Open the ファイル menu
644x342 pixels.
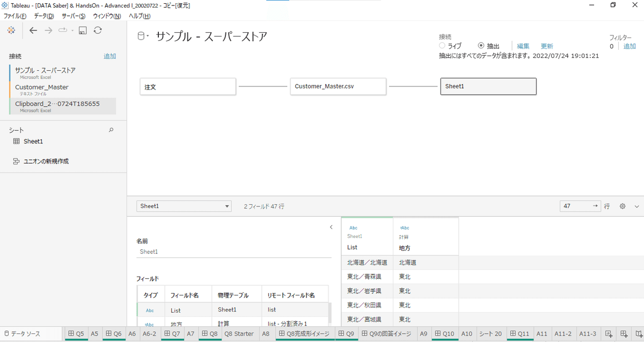click(x=14, y=16)
